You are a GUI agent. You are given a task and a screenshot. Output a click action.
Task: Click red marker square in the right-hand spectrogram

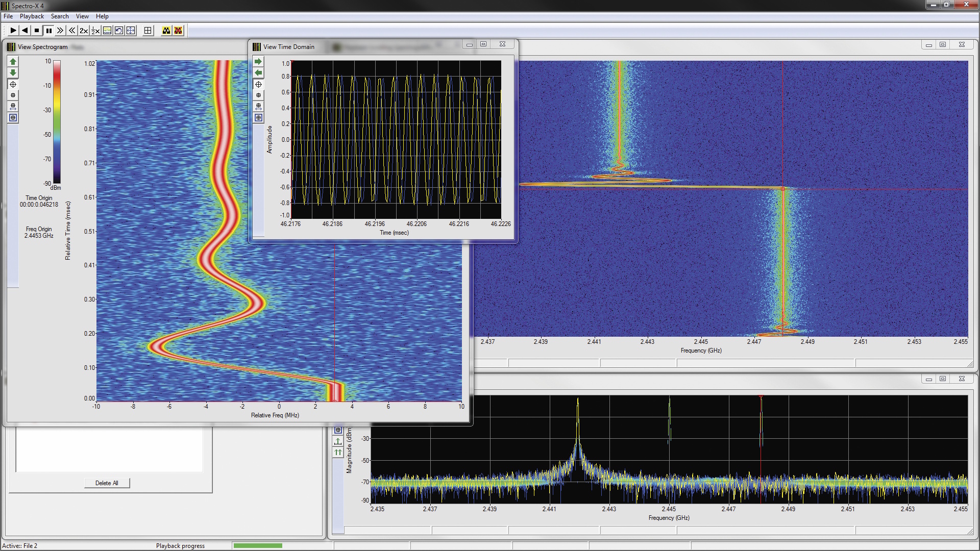(782, 189)
